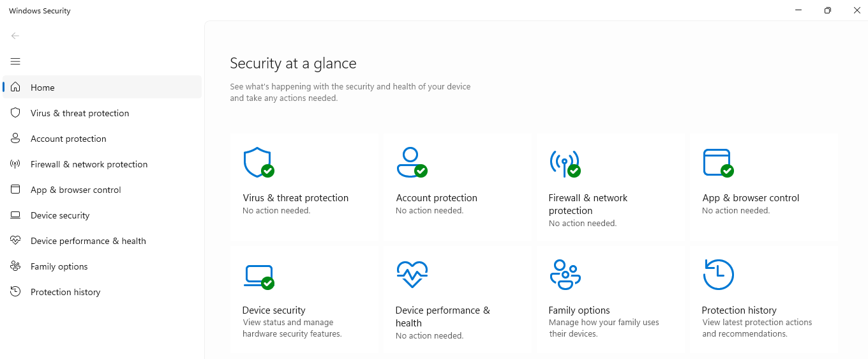Open Device performance & health sidebar item

click(102, 241)
